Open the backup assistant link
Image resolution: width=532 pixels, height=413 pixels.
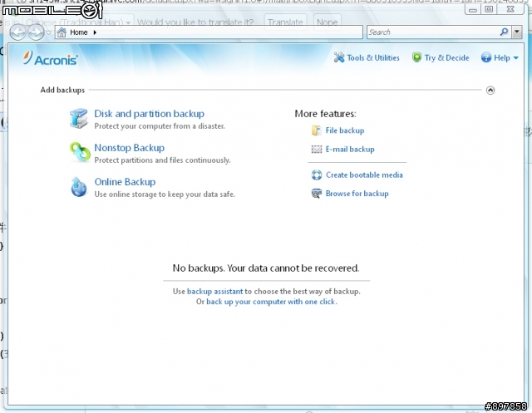point(214,292)
